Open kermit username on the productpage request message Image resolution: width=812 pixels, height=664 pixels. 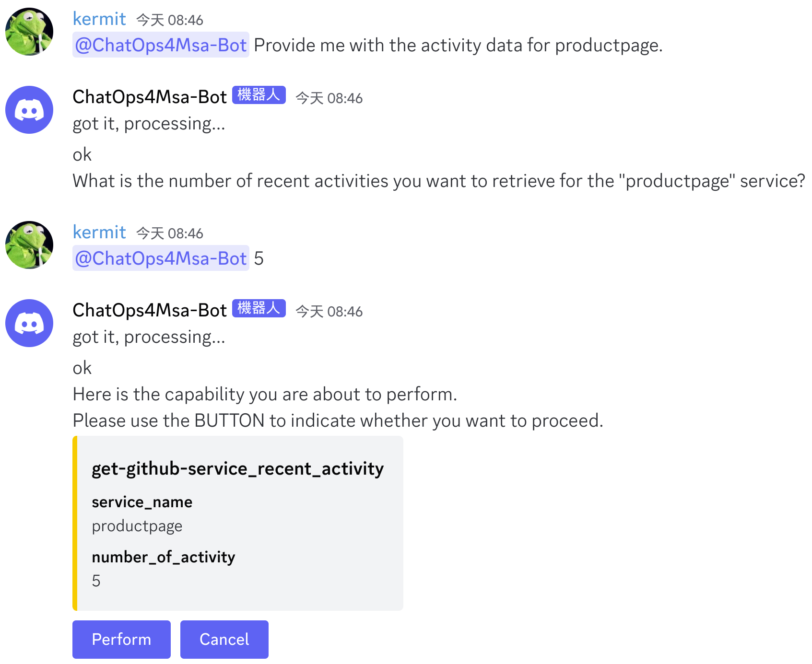point(99,19)
